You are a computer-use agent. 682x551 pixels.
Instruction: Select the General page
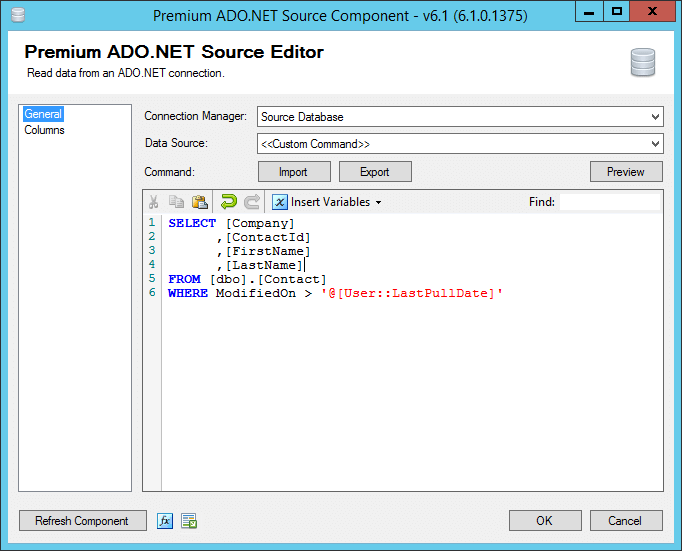[43, 114]
